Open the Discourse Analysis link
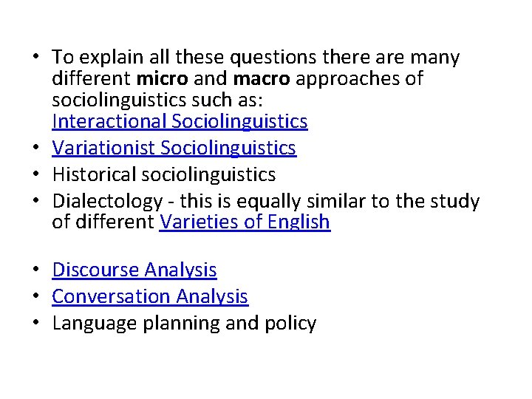The image size is (532, 399). tap(134, 270)
